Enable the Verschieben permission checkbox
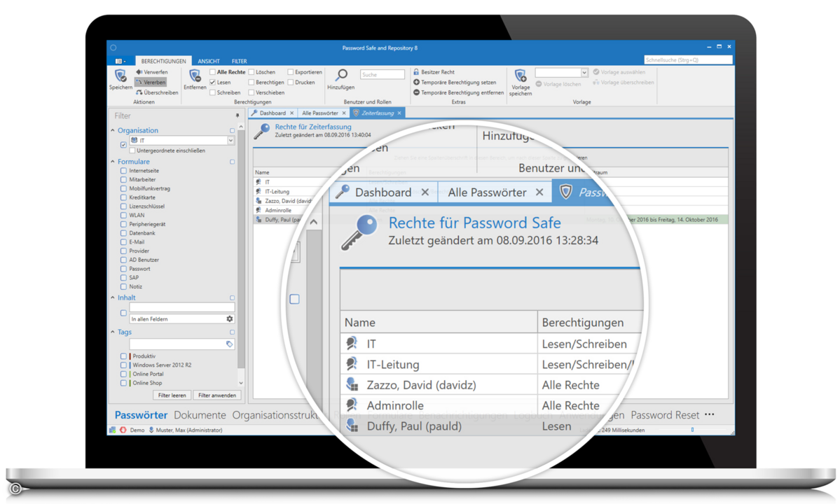Image resolution: width=840 pixels, height=504 pixels. 252,92
